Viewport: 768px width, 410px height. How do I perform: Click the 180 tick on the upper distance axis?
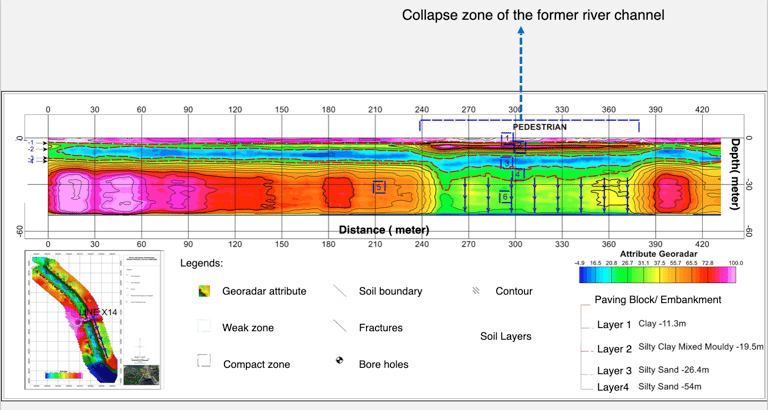pos(329,110)
